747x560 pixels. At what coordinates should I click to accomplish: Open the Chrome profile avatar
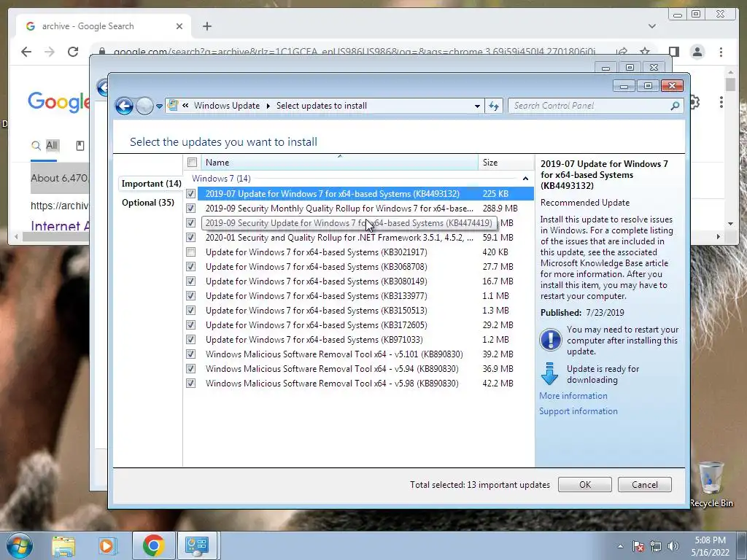[697, 52]
